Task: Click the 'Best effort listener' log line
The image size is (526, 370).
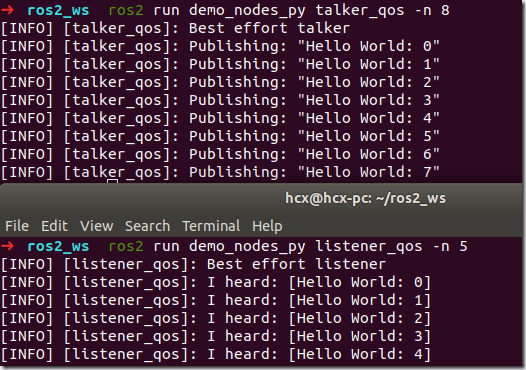Action: coord(194,264)
